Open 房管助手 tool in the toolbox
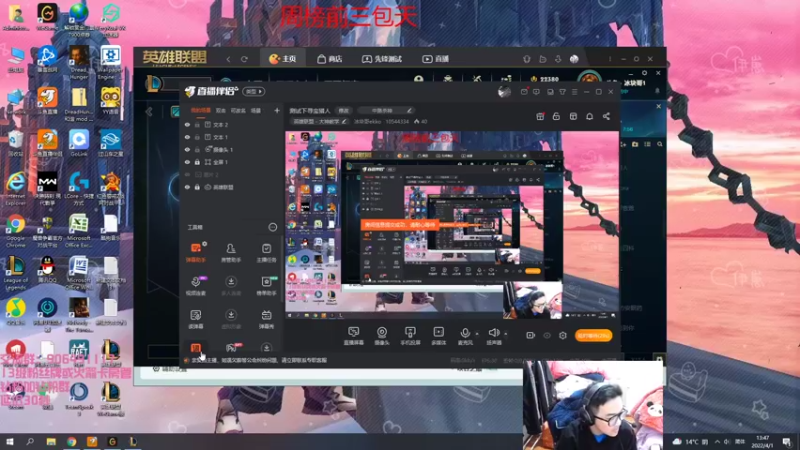The image size is (800, 450). coord(231,253)
